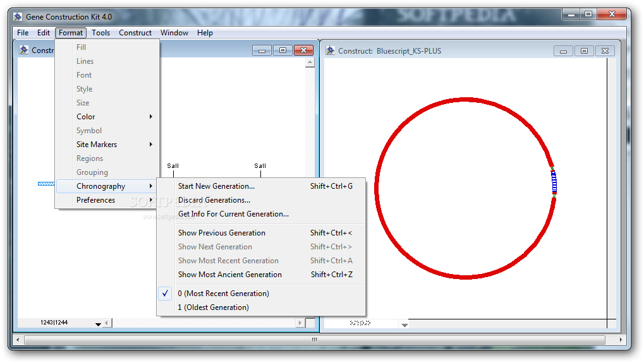Choose Discard Generations...
This screenshot has width=644, height=363.
pyautogui.click(x=261, y=200)
